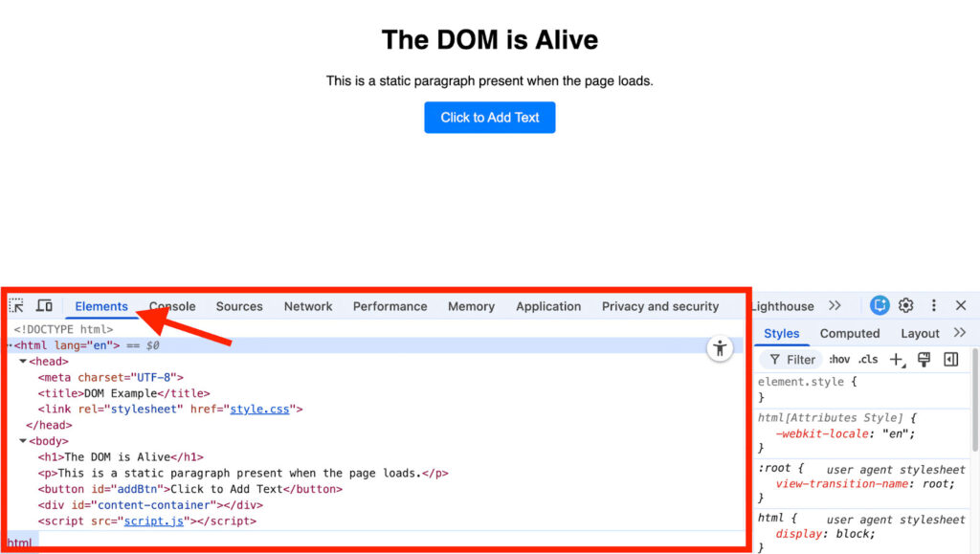Viewport: 980px width, 554px height.
Task: Show more DevTools tabs after Lighthouse
Action: point(835,306)
